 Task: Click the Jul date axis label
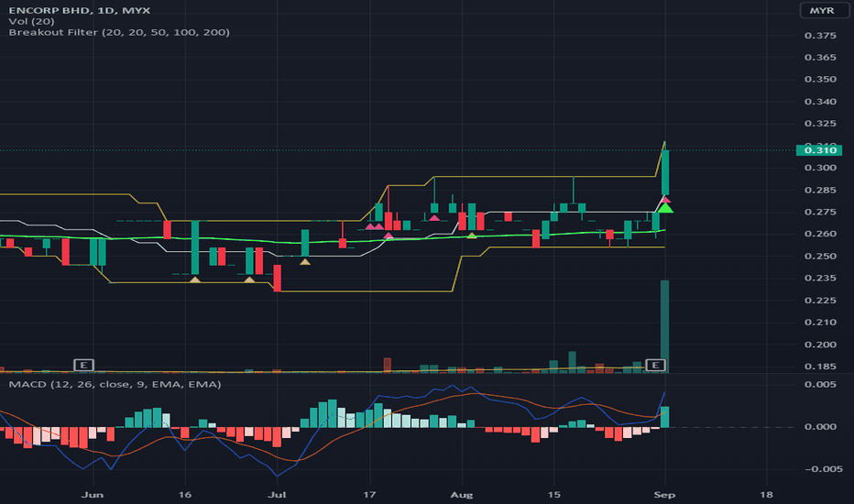[x=277, y=495]
